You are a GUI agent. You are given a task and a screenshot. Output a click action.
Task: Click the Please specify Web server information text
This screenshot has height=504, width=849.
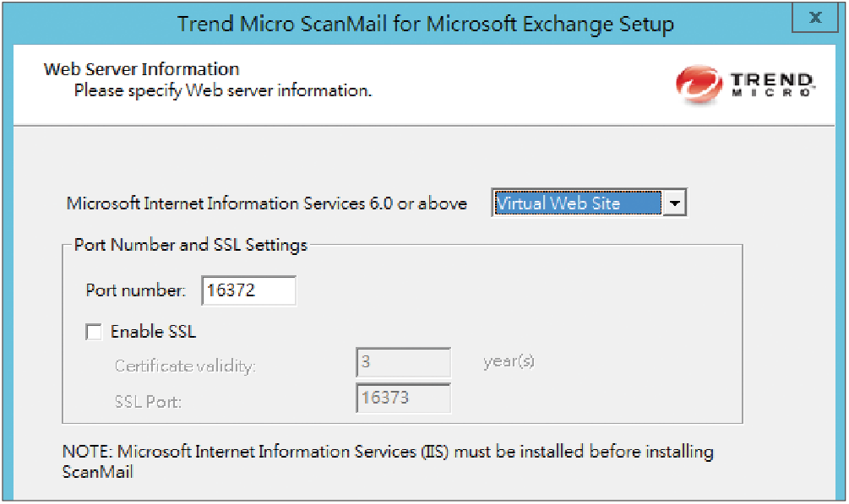pyautogui.click(x=223, y=90)
